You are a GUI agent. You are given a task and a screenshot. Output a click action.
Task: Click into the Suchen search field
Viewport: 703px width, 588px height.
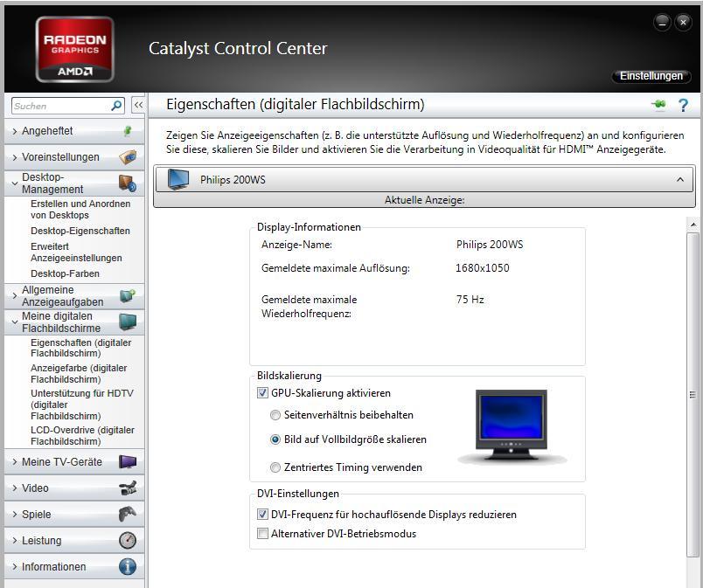(59, 106)
